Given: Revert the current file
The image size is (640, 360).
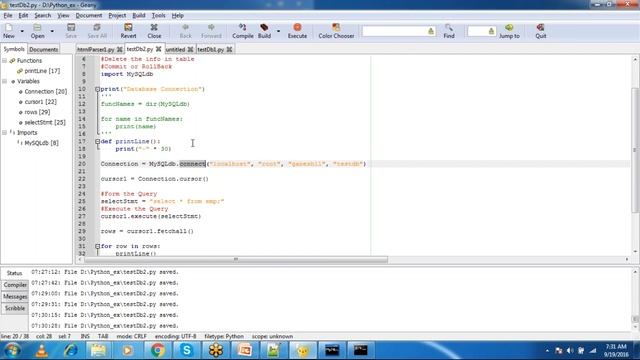Looking at the screenshot, I should [128, 31].
